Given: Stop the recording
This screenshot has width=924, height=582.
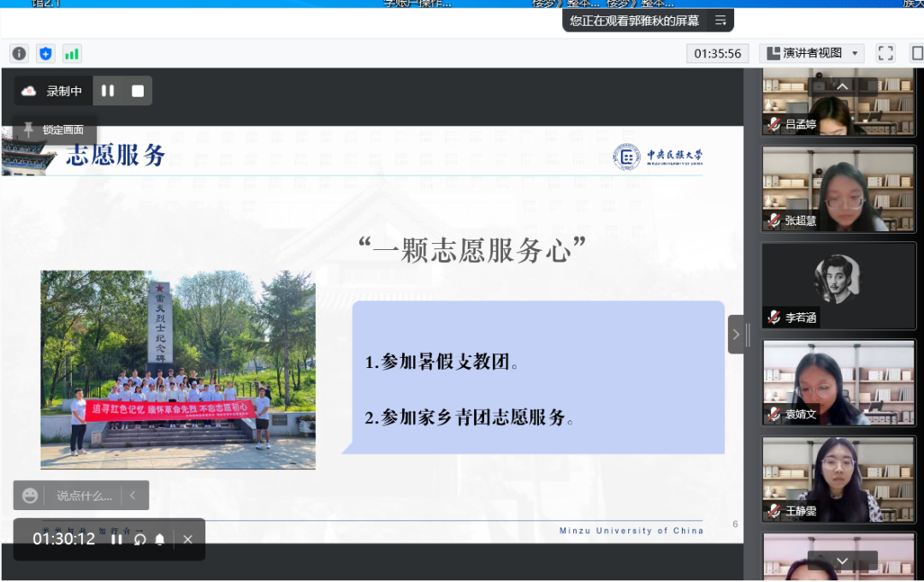Looking at the screenshot, I should pyautogui.click(x=138, y=91).
